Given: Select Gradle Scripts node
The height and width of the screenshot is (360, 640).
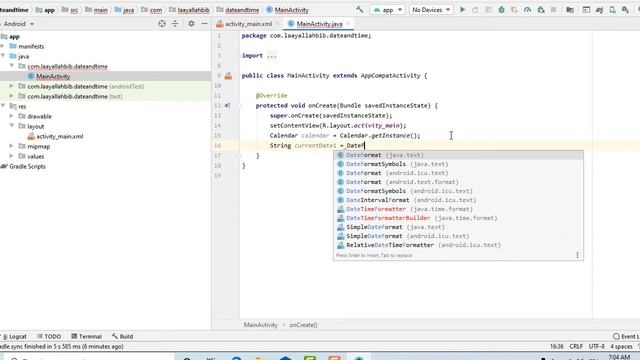Looking at the screenshot, I should click(x=23, y=167).
